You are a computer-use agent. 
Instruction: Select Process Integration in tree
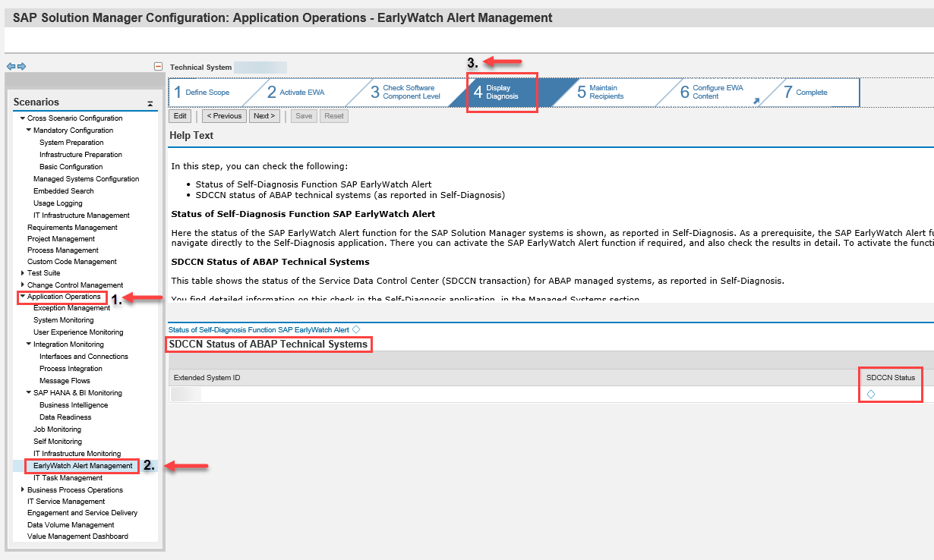71,369
